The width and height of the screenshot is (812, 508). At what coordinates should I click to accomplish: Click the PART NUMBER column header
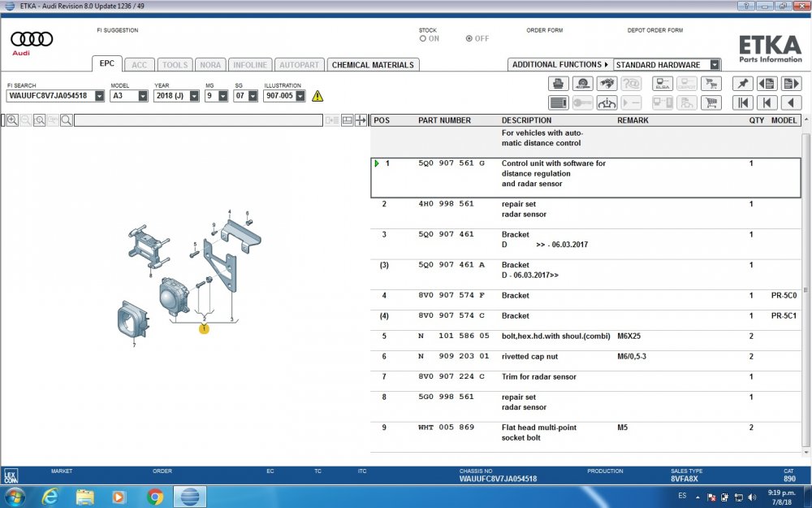point(444,120)
